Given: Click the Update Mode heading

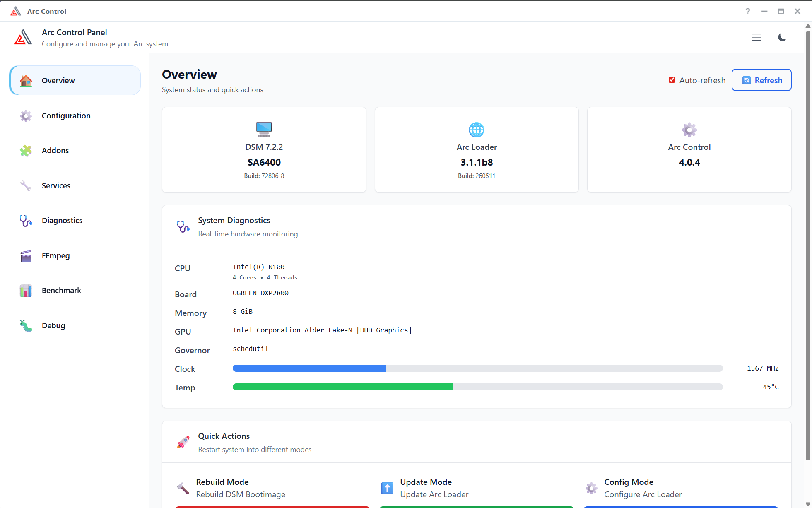Looking at the screenshot, I should click(426, 482).
